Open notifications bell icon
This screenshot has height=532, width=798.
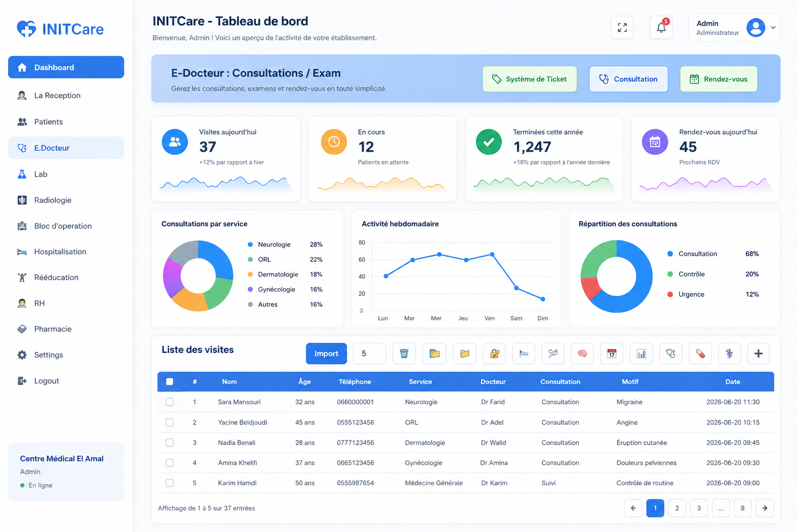pos(661,28)
